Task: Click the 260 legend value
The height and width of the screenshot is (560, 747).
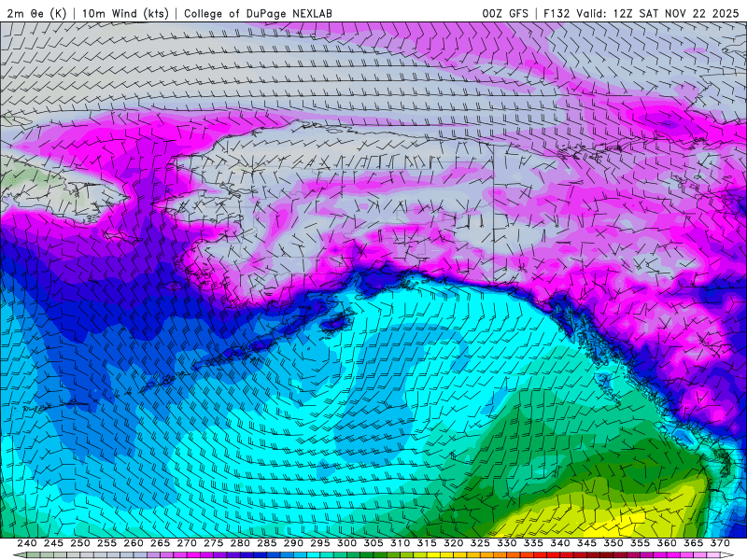Action: pos(134,543)
